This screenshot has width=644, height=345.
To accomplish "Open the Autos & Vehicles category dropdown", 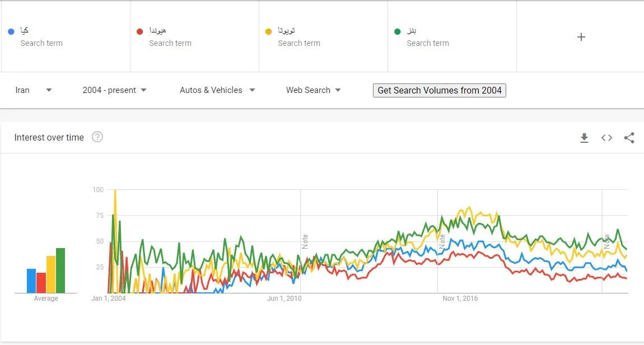I will pyautogui.click(x=217, y=90).
